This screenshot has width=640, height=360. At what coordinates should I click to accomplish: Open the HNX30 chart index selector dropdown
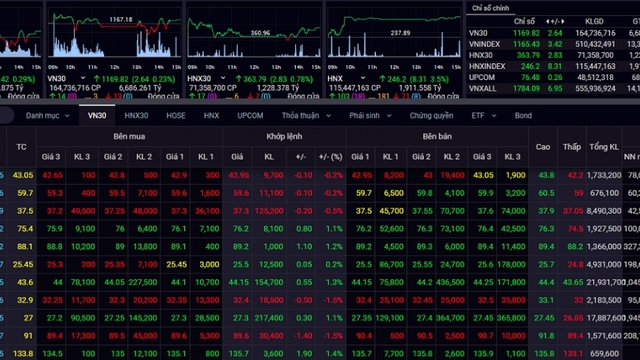223,78
